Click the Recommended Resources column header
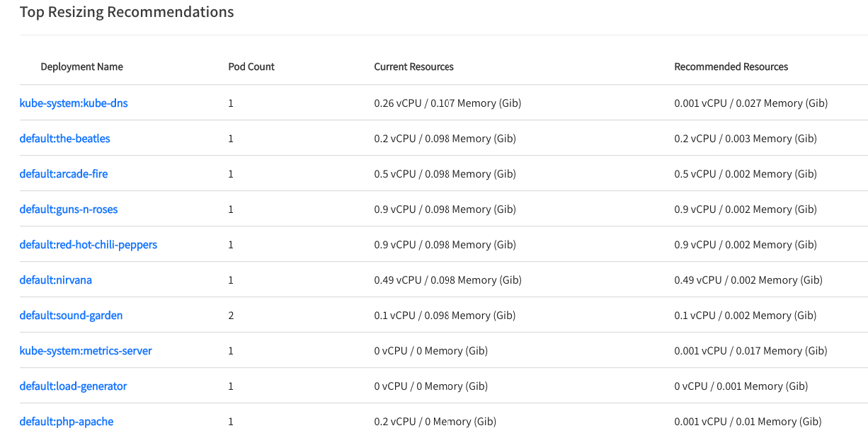The height and width of the screenshot is (445, 868). [731, 67]
